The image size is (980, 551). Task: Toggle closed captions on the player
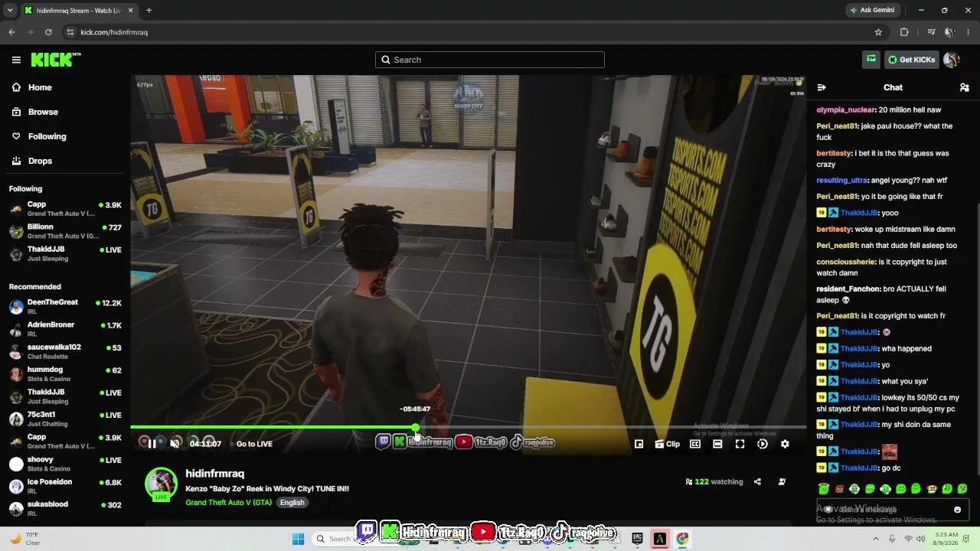click(x=695, y=444)
